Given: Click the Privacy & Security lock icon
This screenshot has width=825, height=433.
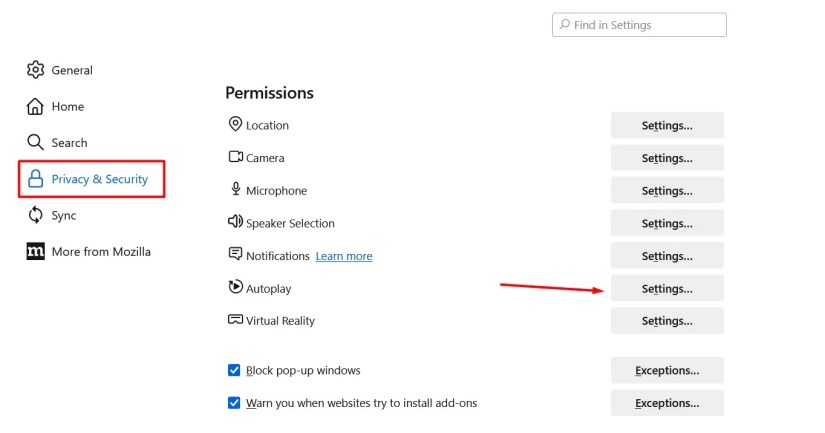Looking at the screenshot, I should (35, 179).
